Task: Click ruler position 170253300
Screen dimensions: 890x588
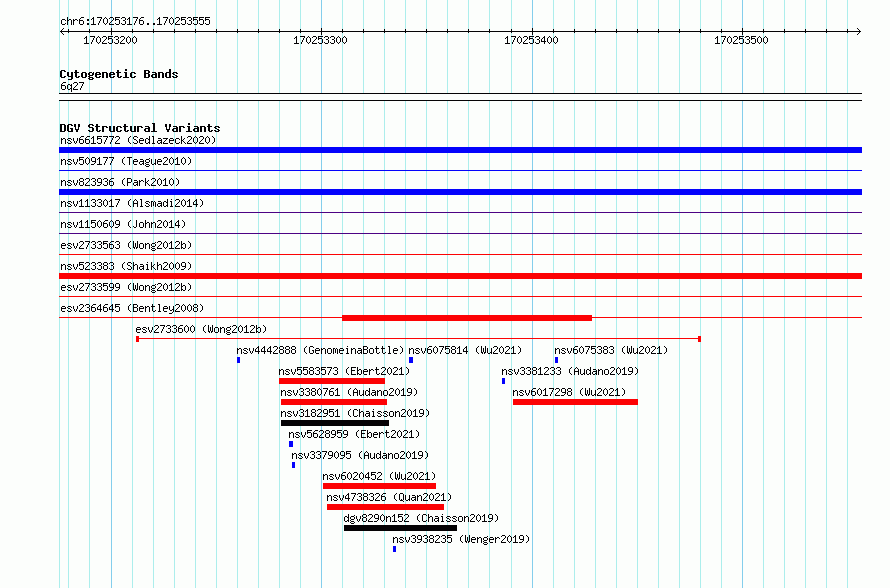Action: point(320,40)
